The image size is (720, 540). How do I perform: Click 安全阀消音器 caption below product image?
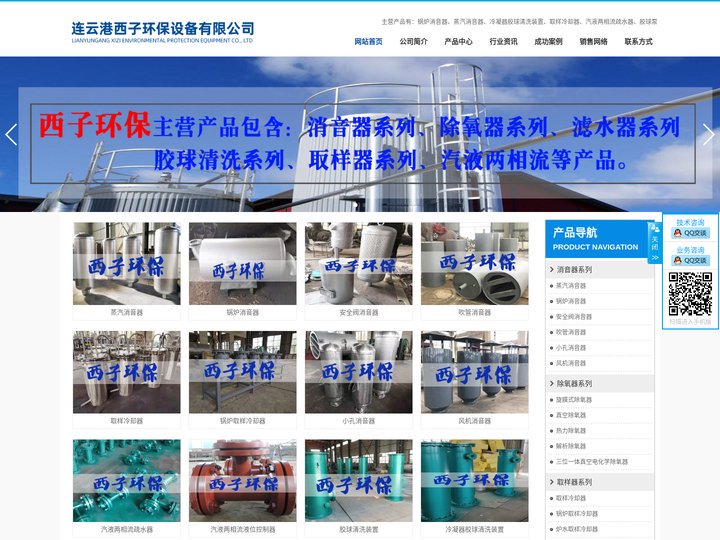point(359,312)
